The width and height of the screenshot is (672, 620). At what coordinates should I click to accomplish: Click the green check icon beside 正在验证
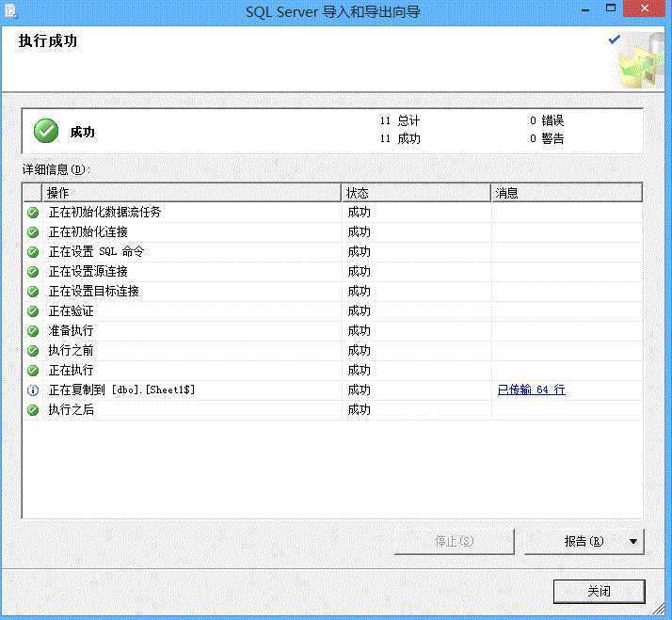point(33,311)
